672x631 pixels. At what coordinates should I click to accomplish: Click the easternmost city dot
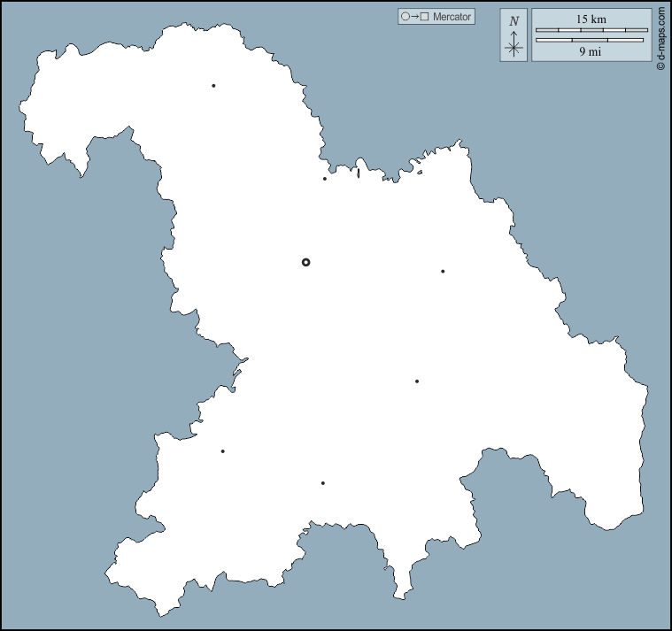click(443, 272)
